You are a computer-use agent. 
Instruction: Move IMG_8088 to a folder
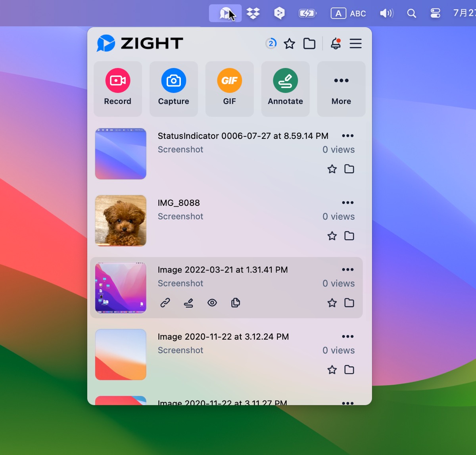349,236
